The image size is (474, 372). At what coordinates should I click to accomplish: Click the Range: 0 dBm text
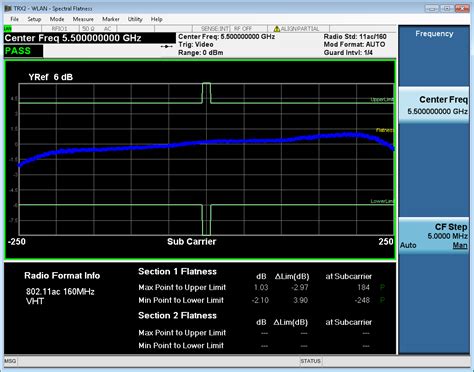click(201, 53)
